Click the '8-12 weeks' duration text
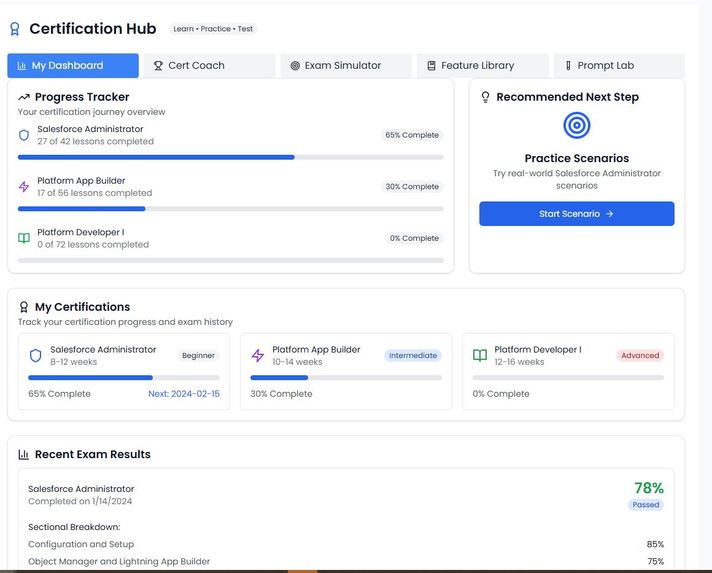The height and width of the screenshot is (573, 712). 74,362
